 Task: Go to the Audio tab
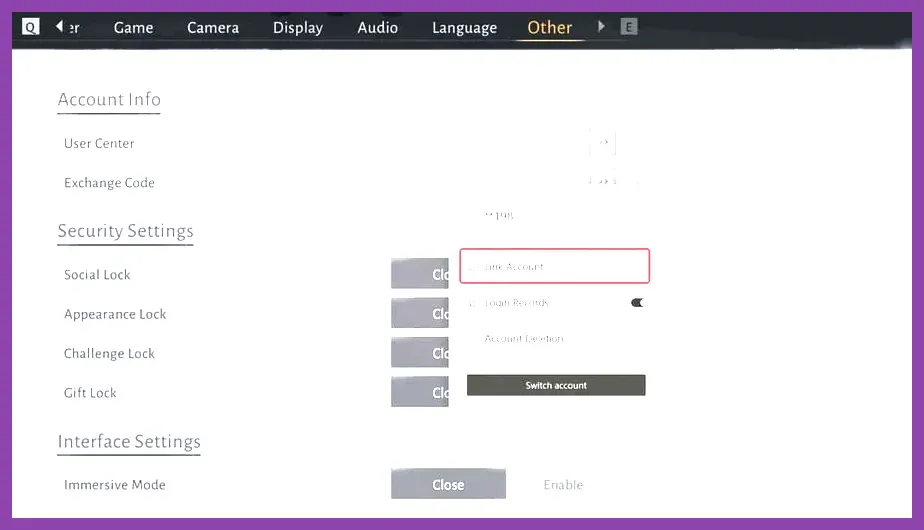[x=377, y=28]
